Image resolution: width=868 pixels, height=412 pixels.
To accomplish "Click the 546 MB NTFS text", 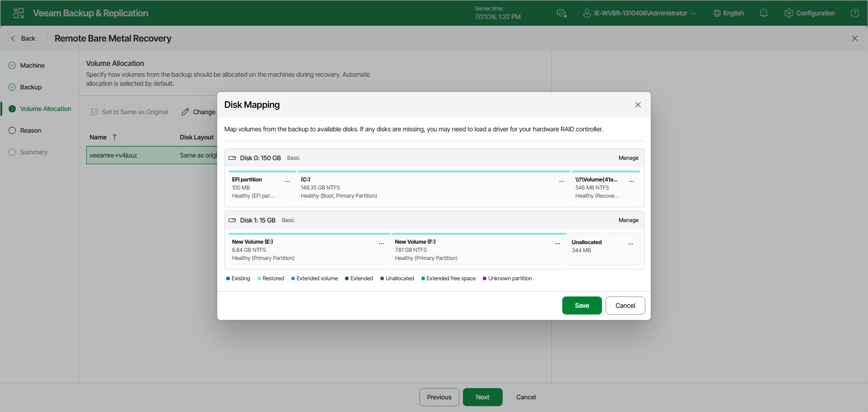I will [592, 188].
